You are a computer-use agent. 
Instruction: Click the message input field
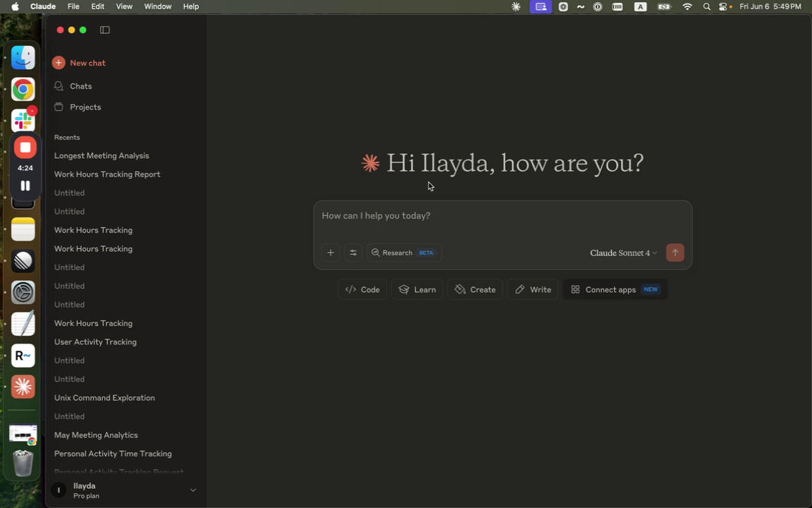502,216
